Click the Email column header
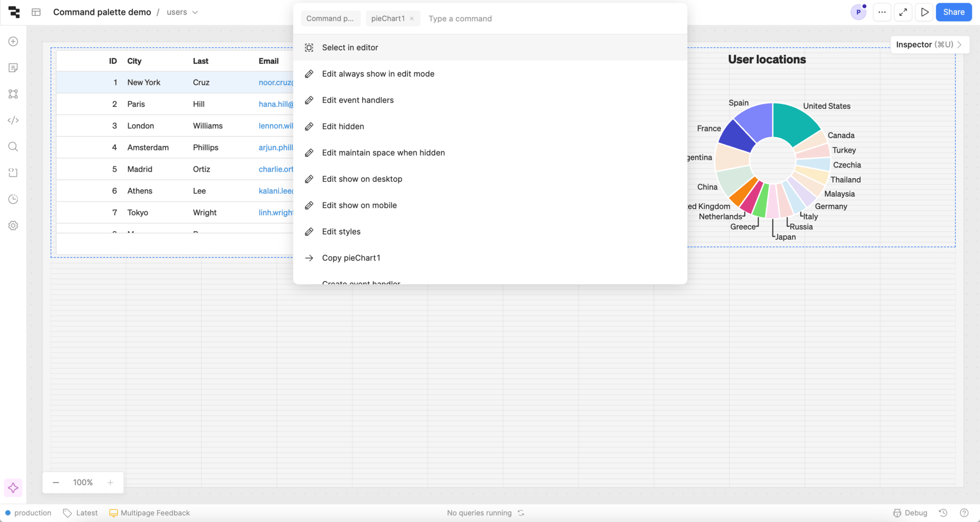This screenshot has width=980, height=522. click(268, 61)
